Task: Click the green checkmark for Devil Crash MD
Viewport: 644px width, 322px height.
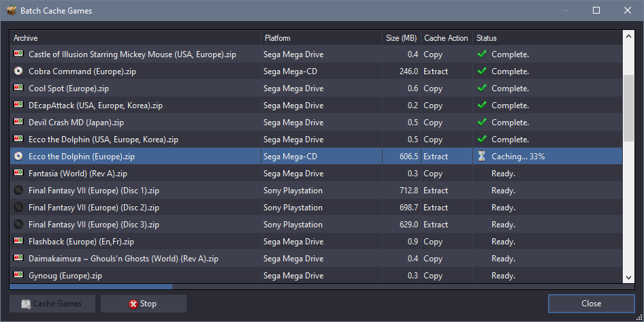Action: [x=481, y=123]
